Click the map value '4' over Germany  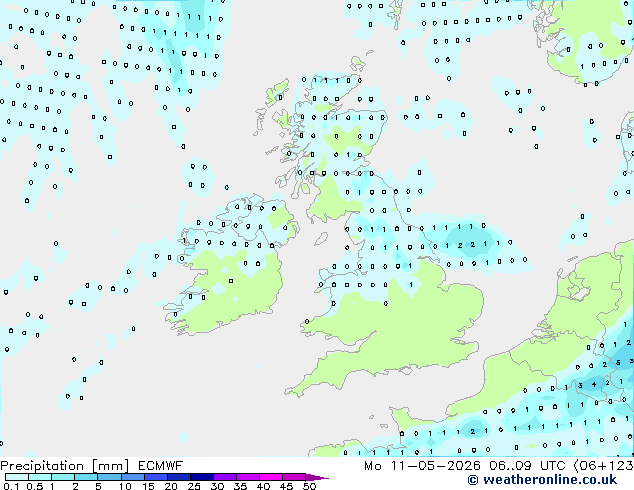click(594, 384)
